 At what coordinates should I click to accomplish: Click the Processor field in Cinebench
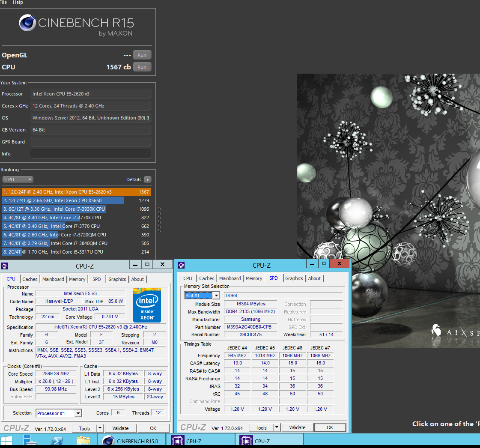click(91, 94)
